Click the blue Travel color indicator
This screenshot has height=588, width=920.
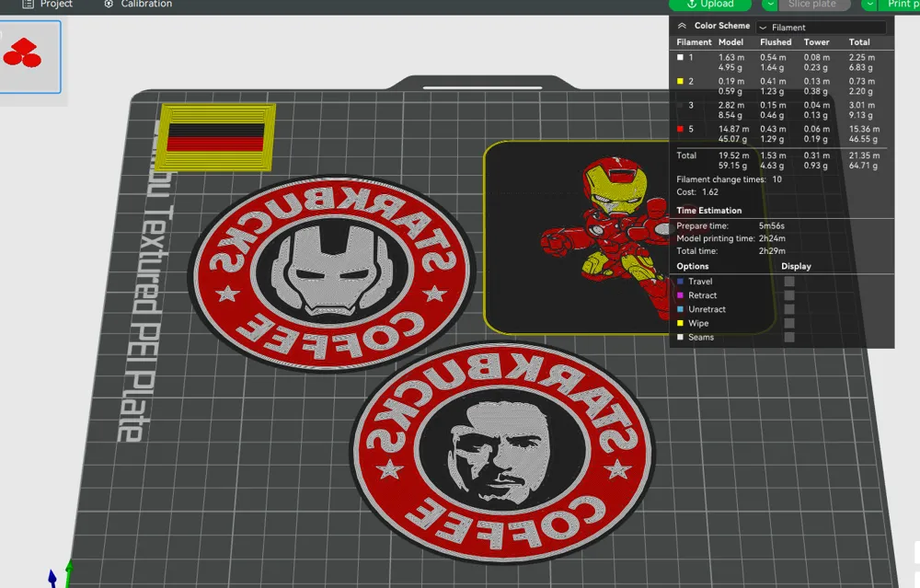682,282
